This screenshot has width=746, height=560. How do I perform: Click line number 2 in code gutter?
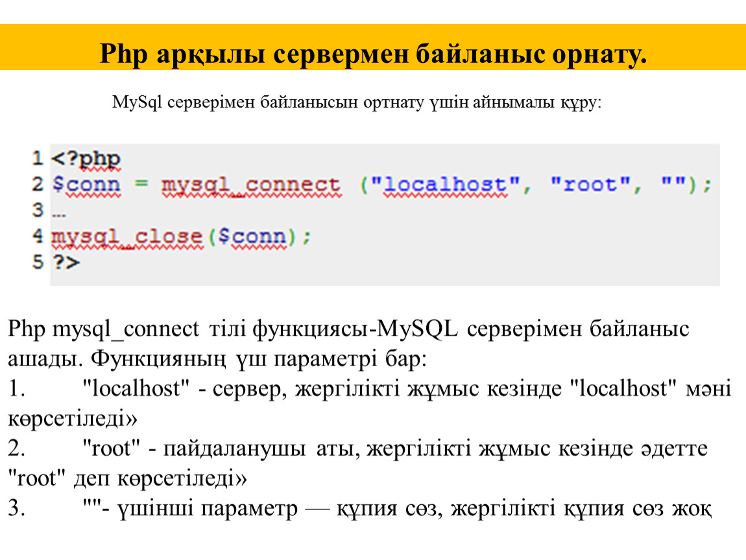click(x=38, y=184)
